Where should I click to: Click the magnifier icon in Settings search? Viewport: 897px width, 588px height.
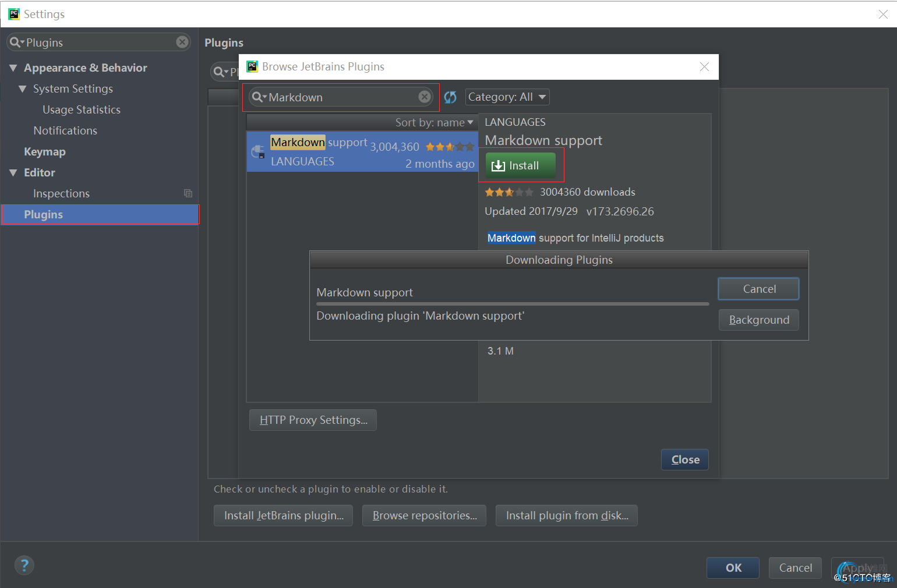click(x=16, y=42)
